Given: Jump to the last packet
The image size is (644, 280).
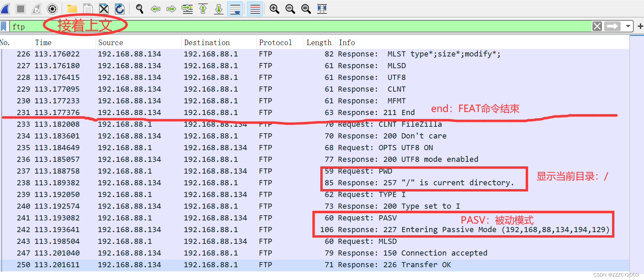Looking at the screenshot, I should [x=219, y=9].
